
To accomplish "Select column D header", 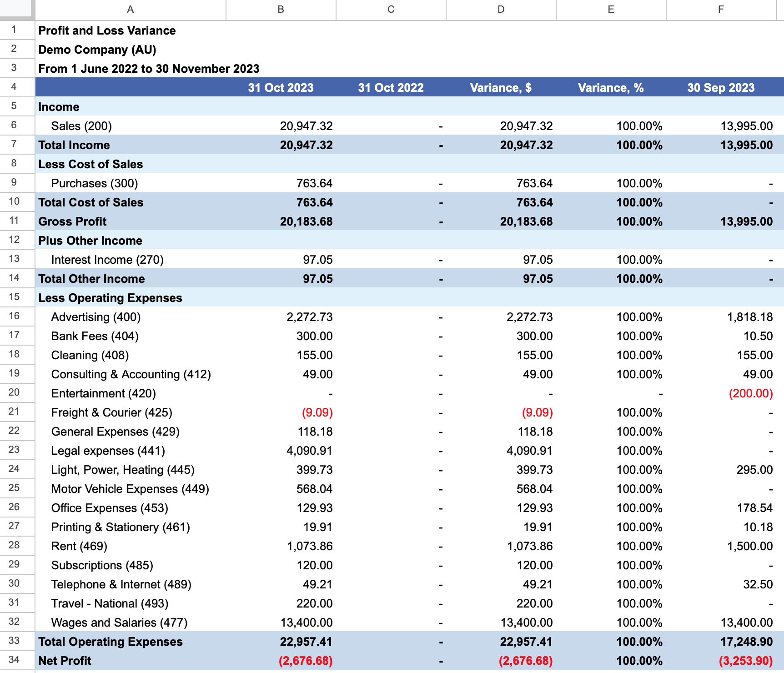I will click(501, 10).
